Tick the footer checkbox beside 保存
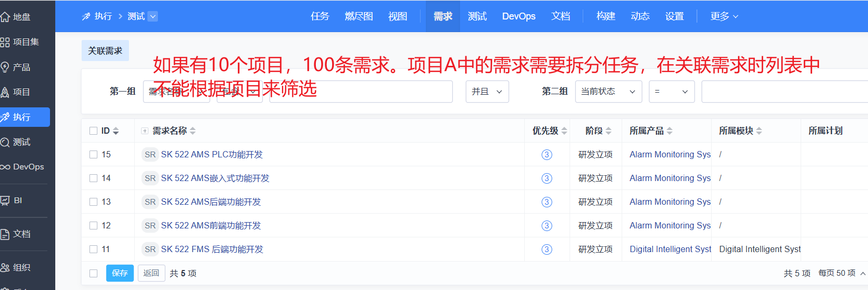Image resolution: width=868 pixels, height=290 pixels. click(x=94, y=273)
